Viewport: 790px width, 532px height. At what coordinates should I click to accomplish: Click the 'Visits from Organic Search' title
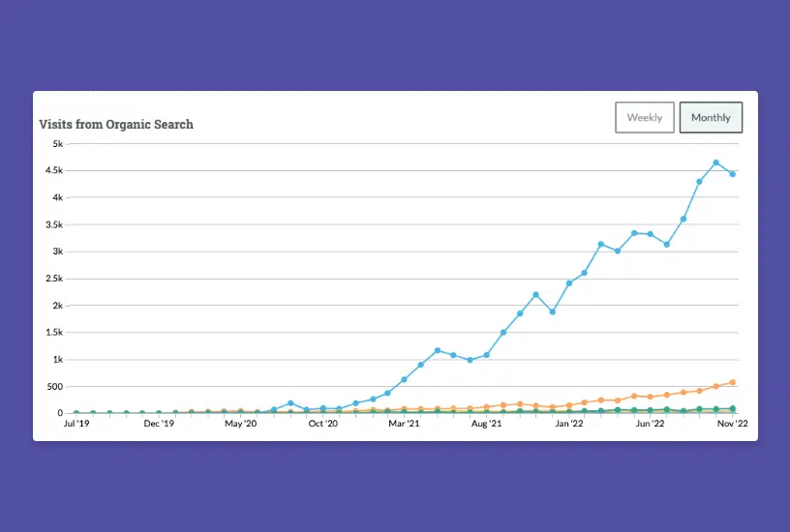click(116, 124)
